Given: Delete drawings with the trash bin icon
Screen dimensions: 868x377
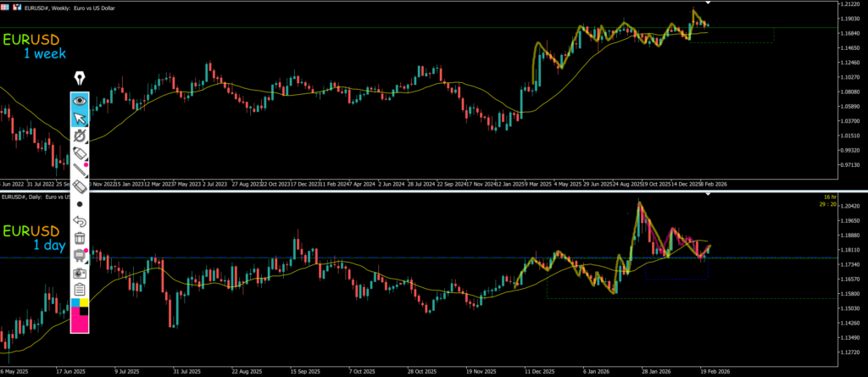Looking at the screenshot, I should pos(80,238).
